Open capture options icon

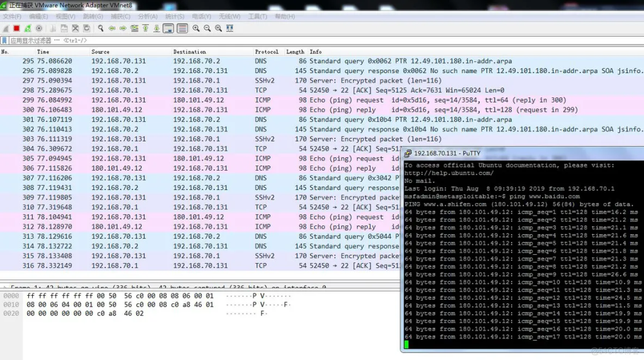tap(39, 28)
